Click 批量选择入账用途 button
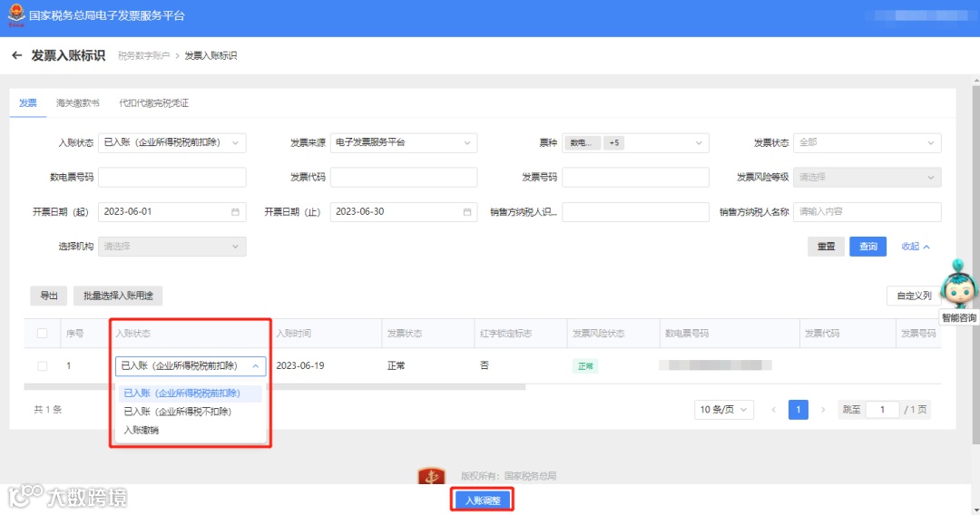The image size is (980, 515). (x=118, y=296)
